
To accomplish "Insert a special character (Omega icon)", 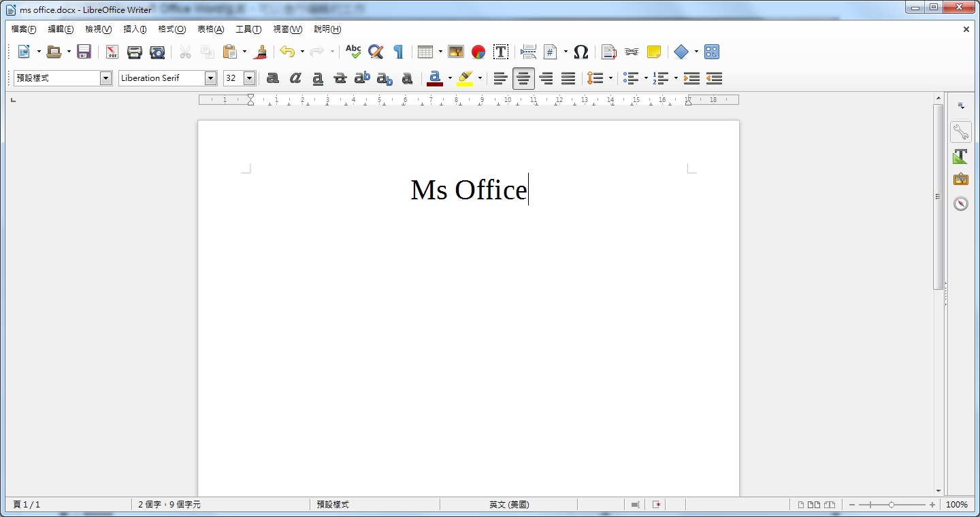I will point(581,52).
